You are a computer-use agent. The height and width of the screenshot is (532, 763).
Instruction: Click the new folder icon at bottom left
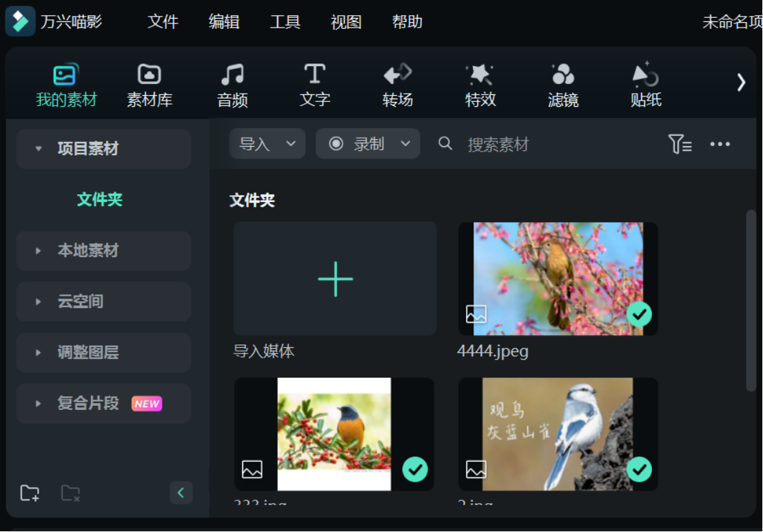29,493
